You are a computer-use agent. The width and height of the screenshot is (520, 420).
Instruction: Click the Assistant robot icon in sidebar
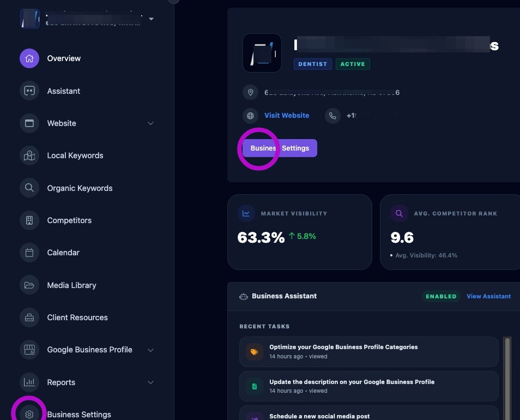(x=29, y=91)
